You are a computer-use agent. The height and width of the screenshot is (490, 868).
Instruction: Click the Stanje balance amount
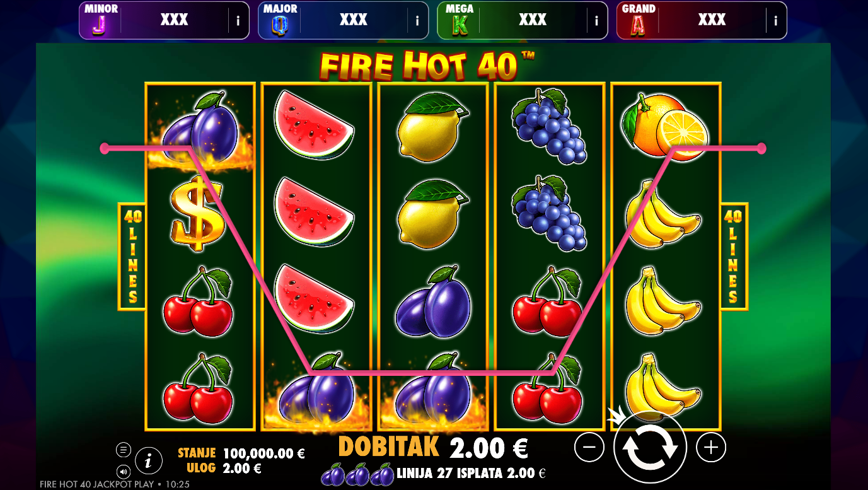264,453
